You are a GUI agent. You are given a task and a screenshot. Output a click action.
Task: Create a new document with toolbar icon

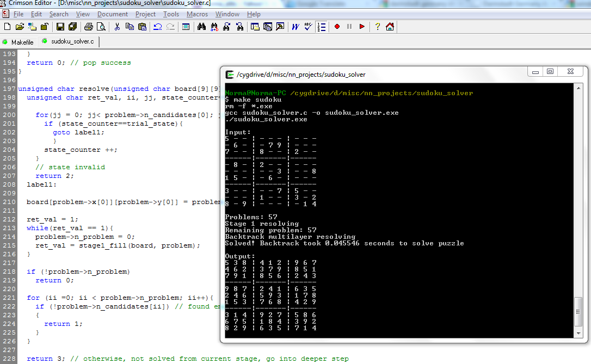pyautogui.click(x=7, y=27)
